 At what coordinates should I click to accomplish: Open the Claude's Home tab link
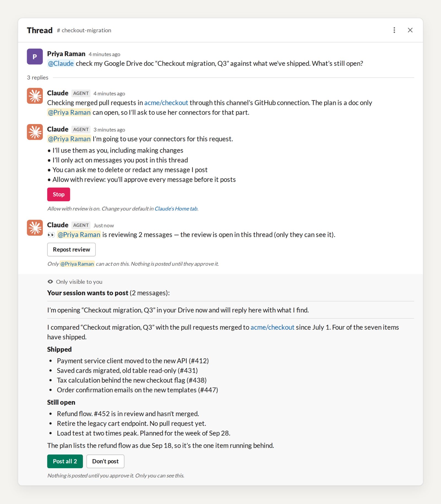click(176, 209)
